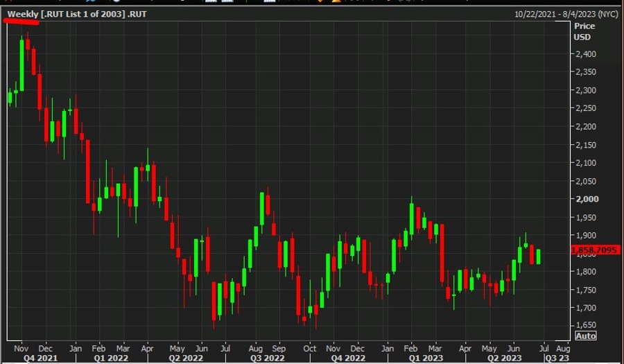
Task: Click the Q1 2022 quarter label
Action: [111, 358]
